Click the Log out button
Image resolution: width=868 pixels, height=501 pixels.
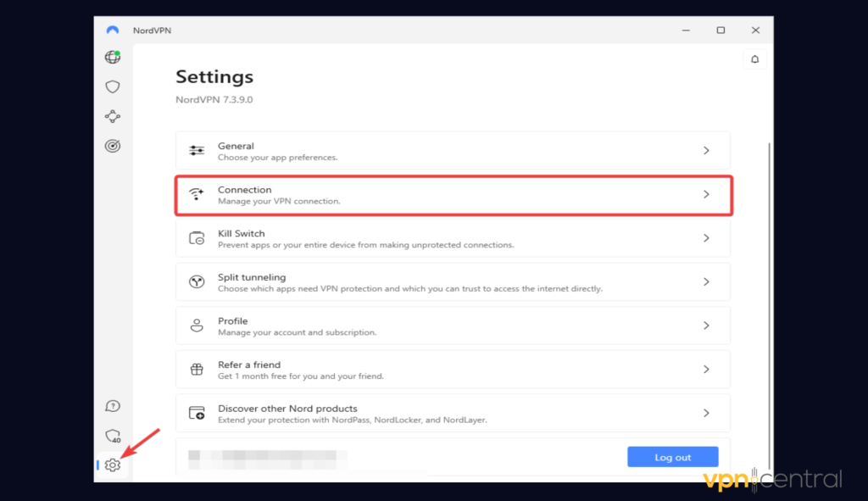tap(672, 456)
